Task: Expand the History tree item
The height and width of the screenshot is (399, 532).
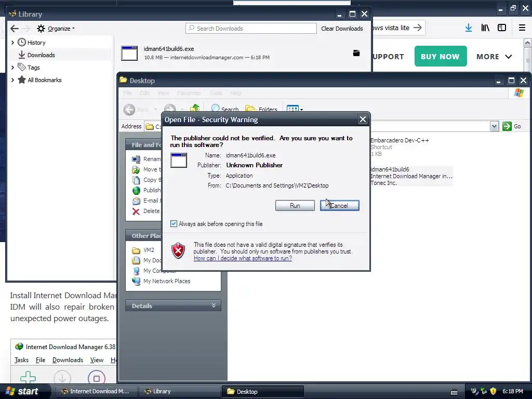Action: [x=12, y=43]
